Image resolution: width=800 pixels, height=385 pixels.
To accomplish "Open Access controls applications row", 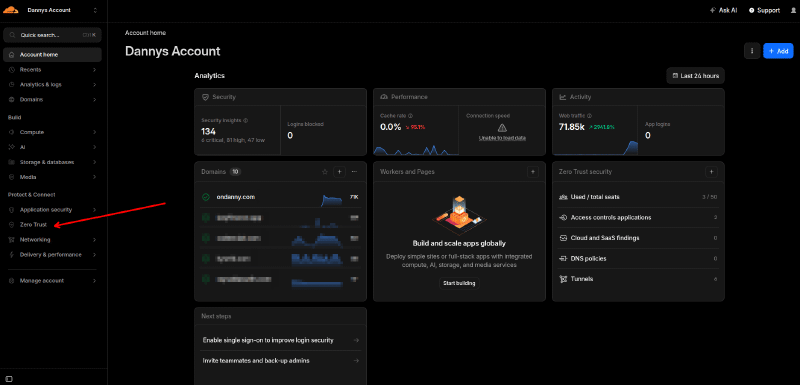I will tap(638, 218).
